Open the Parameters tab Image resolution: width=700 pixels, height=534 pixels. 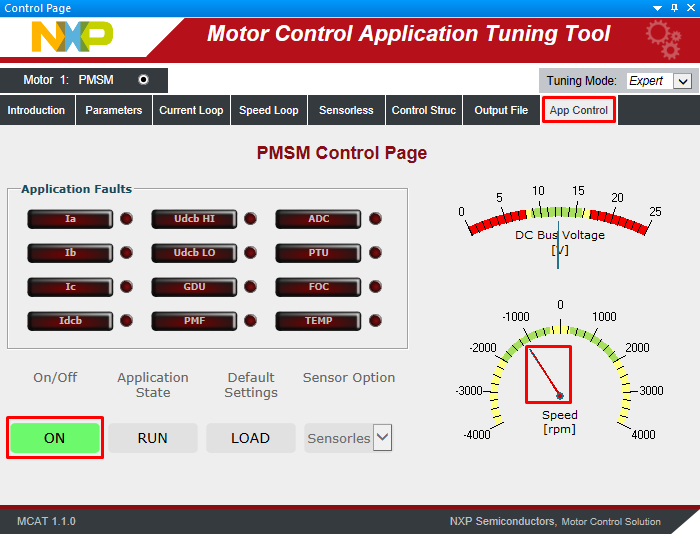[x=113, y=110]
